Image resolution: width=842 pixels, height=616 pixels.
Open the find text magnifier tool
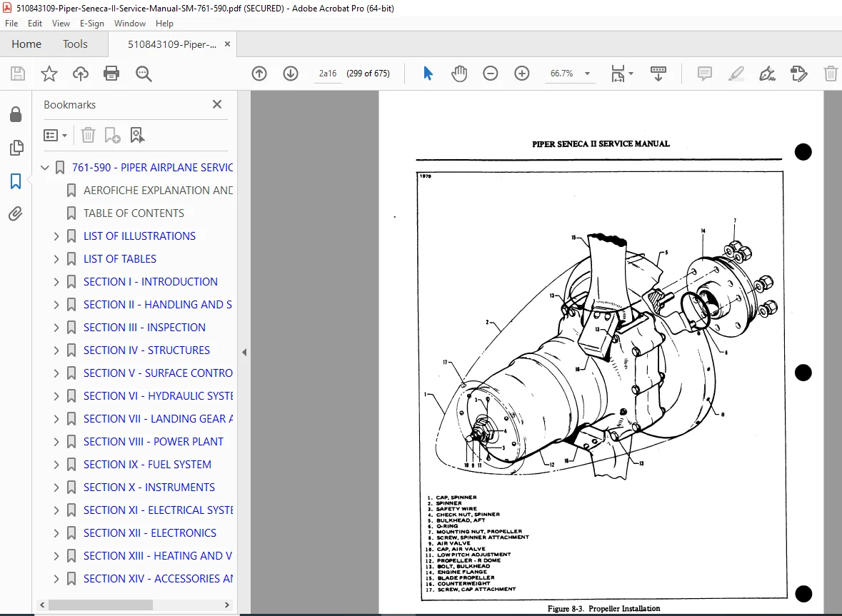pos(144,74)
